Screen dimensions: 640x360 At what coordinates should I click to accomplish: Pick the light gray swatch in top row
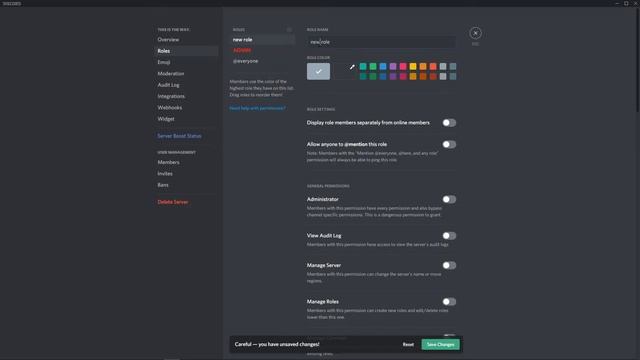(x=443, y=67)
